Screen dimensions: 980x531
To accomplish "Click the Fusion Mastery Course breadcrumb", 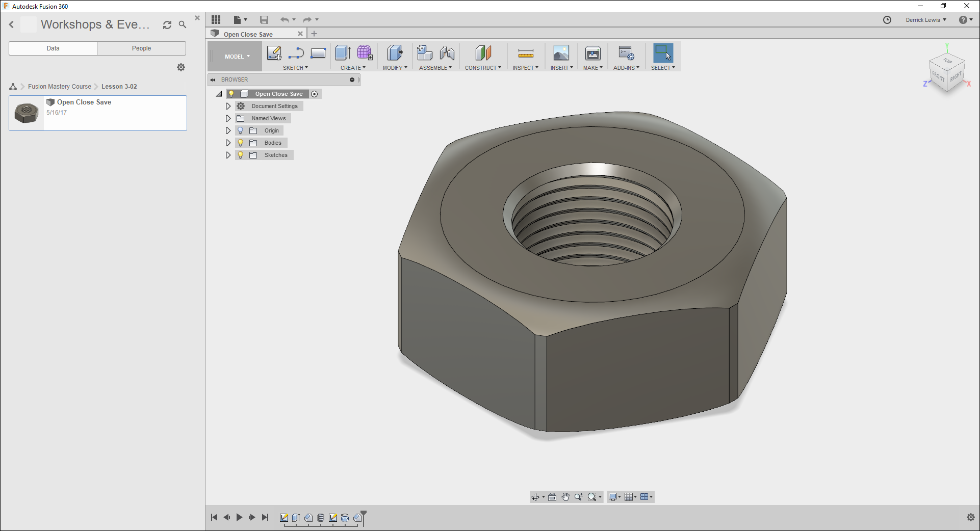I will (60, 87).
